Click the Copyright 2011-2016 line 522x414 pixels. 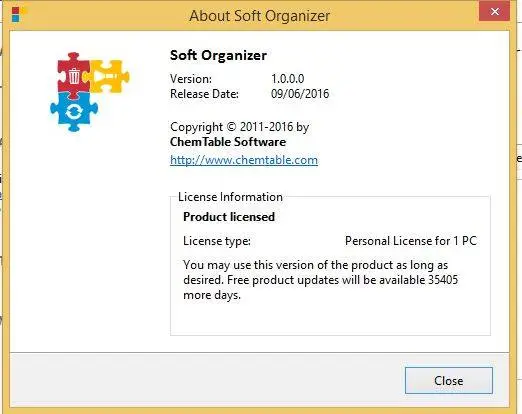pyautogui.click(x=239, y=127)
